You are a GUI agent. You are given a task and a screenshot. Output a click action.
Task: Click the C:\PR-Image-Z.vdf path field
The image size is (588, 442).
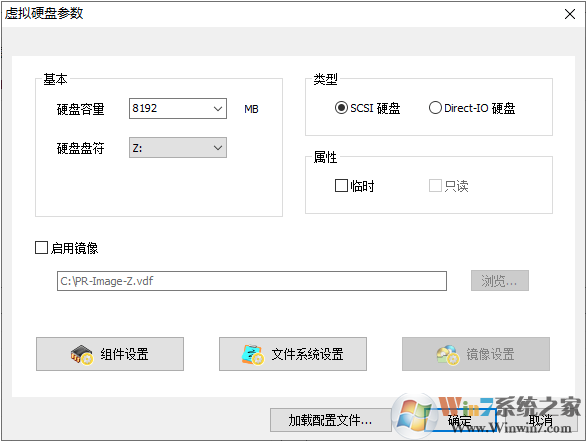252,281
